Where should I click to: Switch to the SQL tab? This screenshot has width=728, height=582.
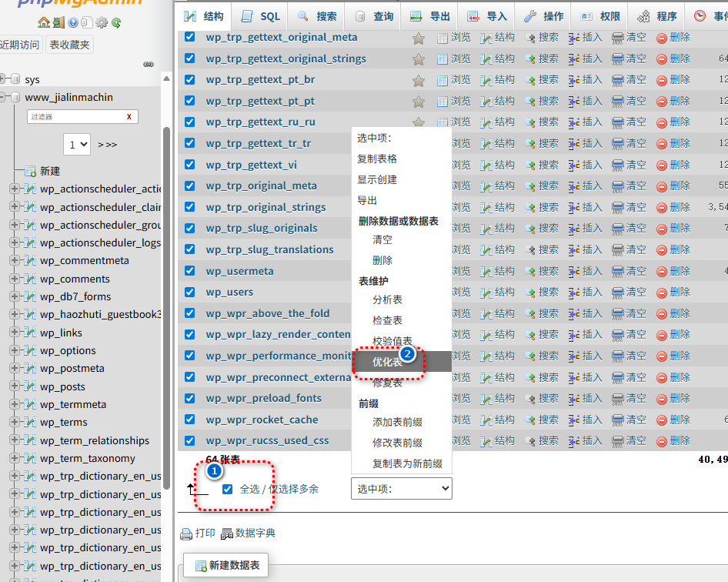260,16
